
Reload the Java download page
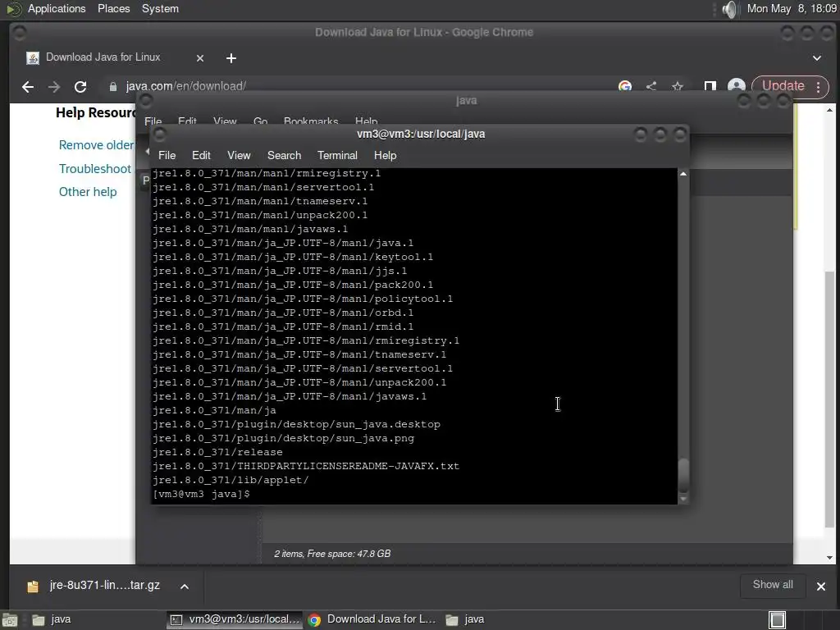click(80, 86)
